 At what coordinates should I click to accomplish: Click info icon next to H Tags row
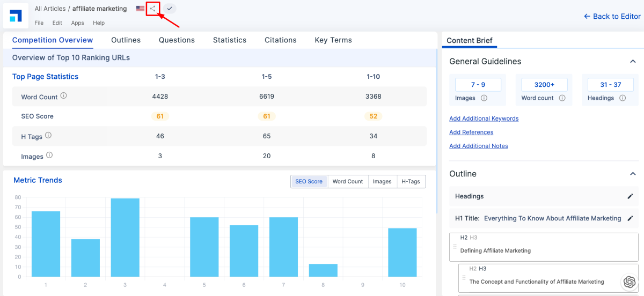point(48,136)
